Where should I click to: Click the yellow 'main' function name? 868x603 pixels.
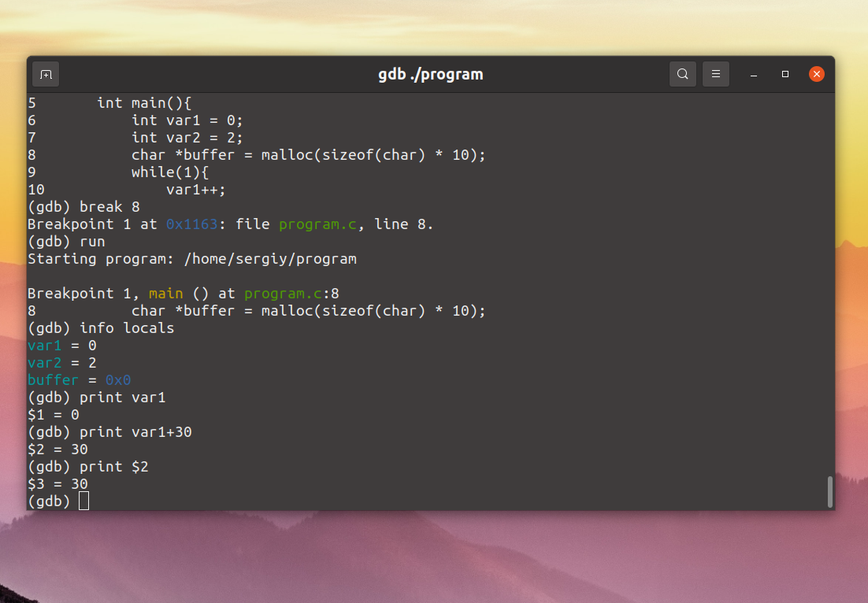[166, 293]
